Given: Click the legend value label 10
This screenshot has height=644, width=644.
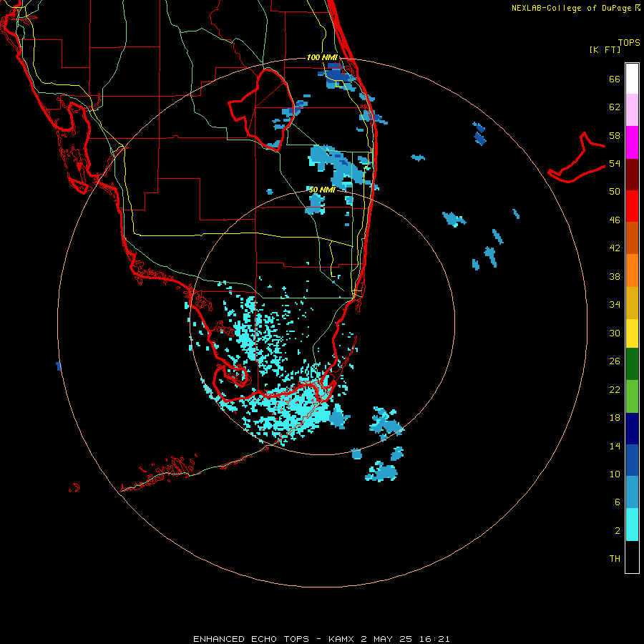Looking at the screenshot, I should [615, 474].
